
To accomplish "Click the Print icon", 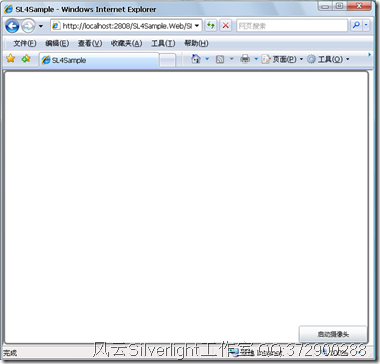I will point(245,59).
